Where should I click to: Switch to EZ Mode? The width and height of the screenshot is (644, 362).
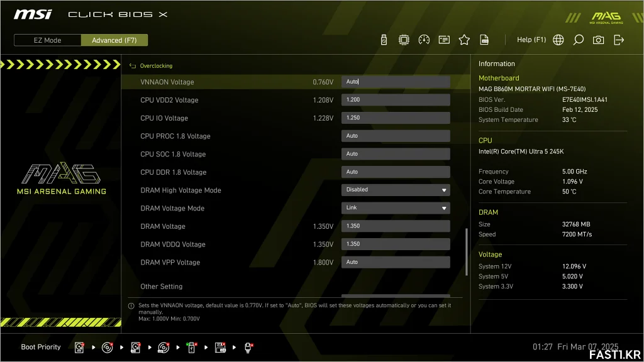(48, 40)
